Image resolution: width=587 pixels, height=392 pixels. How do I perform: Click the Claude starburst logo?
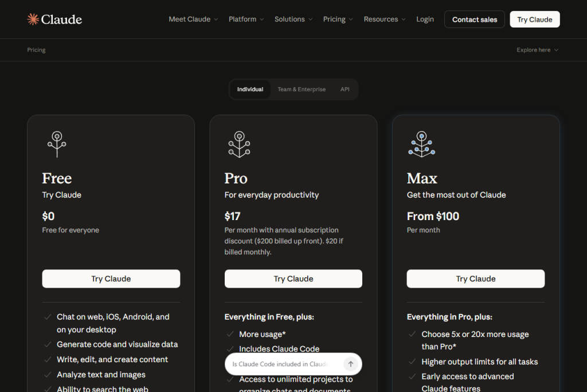click(x=33, y=19)
